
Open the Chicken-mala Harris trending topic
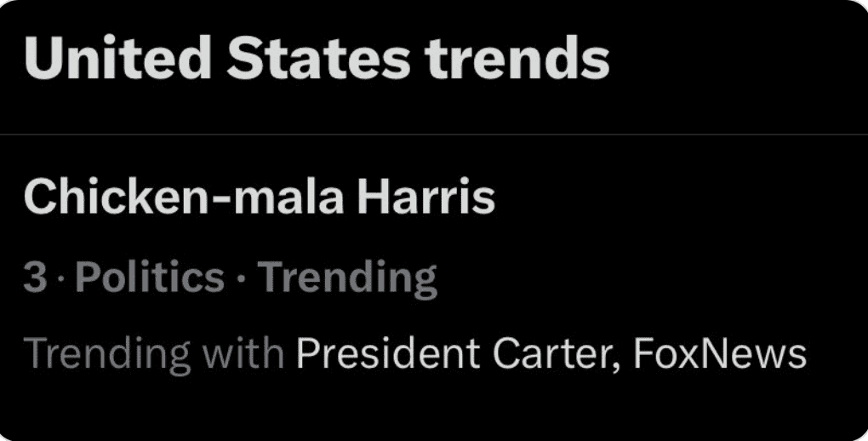[x=259, y=198]
